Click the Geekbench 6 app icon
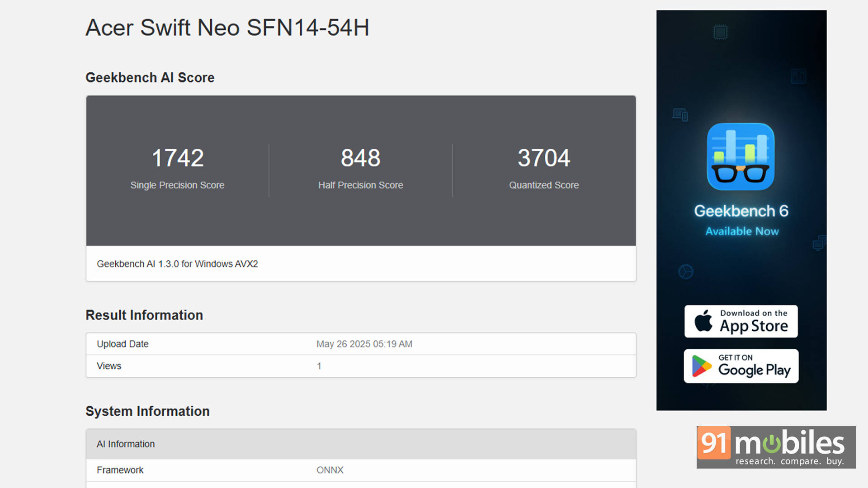The image size is (868, 488). tap(741, 156)
